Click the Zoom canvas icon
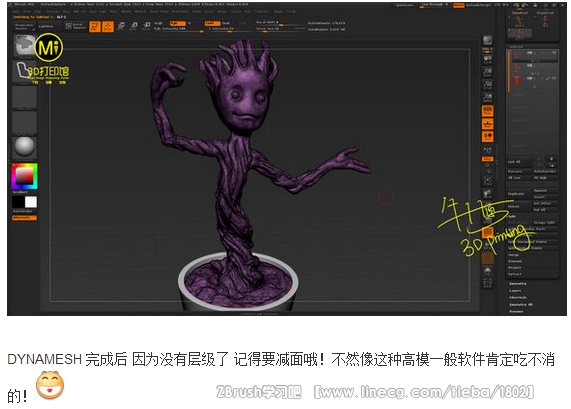The height and width of the screenshot is (409, 571). (x=487, y=72)
